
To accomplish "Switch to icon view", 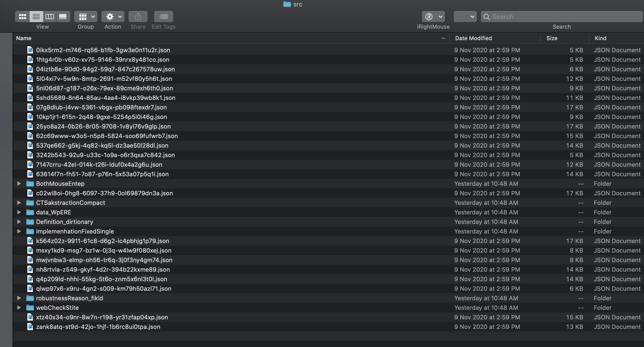I will pyautogui.click(x=23, y=17).
